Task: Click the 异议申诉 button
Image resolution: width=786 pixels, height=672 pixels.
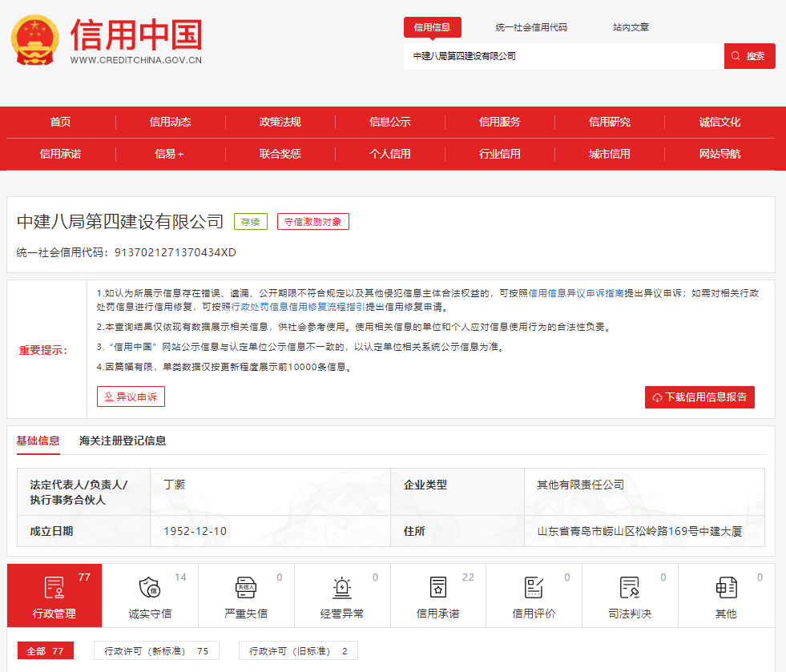Action: point(131,396)
